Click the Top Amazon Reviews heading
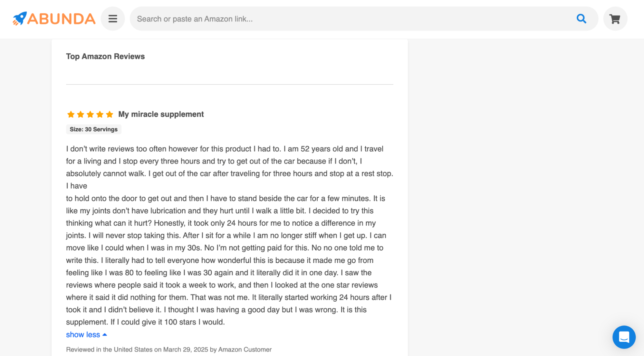This screenshot has height=356, width=644. point(105,56)
